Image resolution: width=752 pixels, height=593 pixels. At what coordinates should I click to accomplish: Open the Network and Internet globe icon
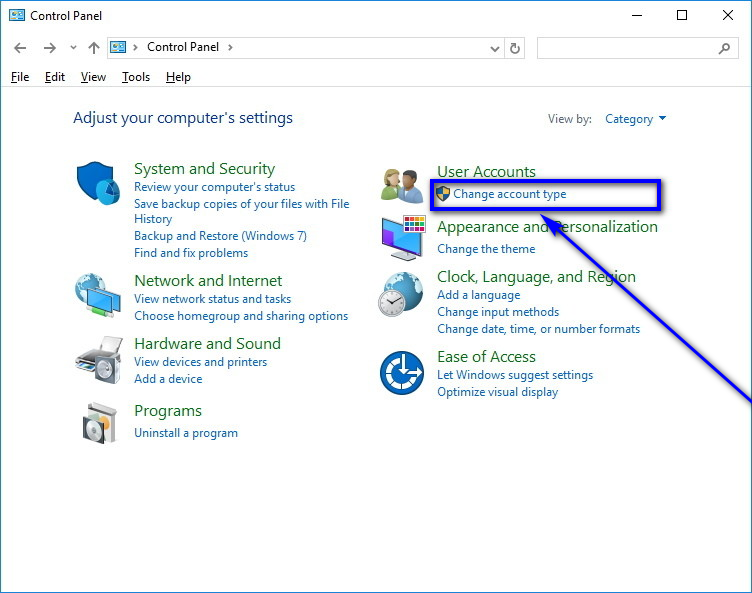(x=97, y=296)
